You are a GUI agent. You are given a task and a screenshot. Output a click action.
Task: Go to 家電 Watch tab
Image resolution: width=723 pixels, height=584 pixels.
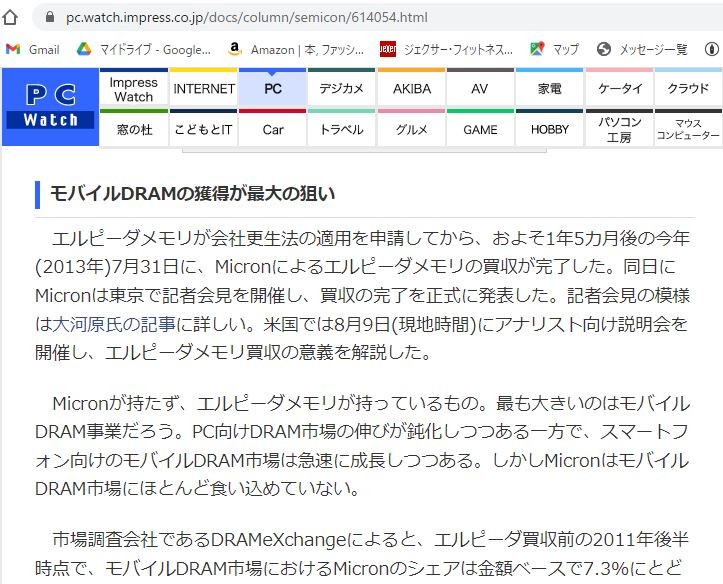click(x=549, y=89)
